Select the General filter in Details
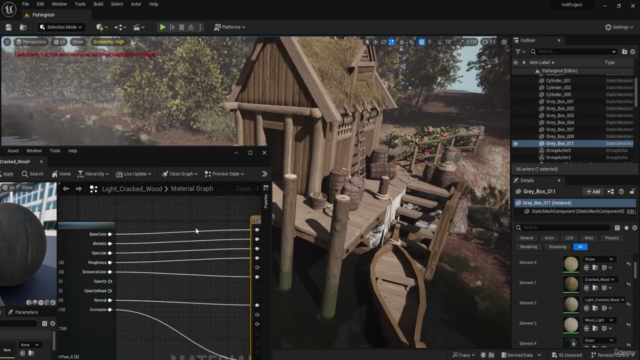 pos(527,238)
